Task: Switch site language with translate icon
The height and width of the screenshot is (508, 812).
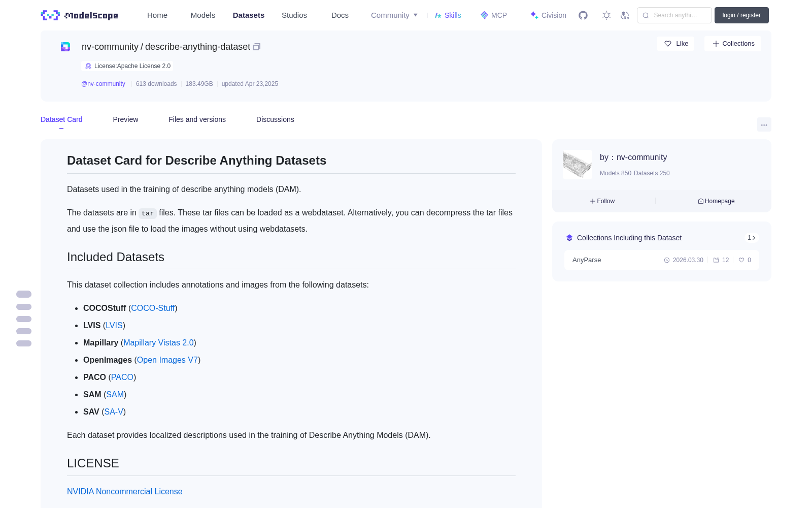Action: tap(625, 15)
